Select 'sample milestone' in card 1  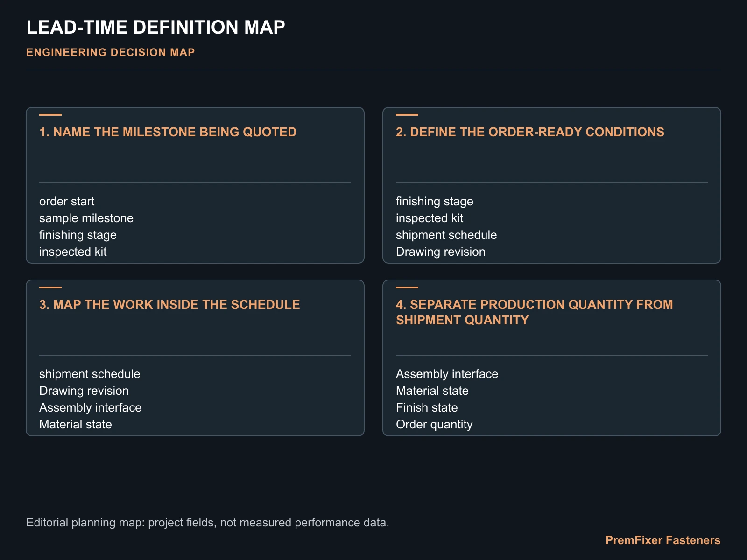click(x=86, y=218)
